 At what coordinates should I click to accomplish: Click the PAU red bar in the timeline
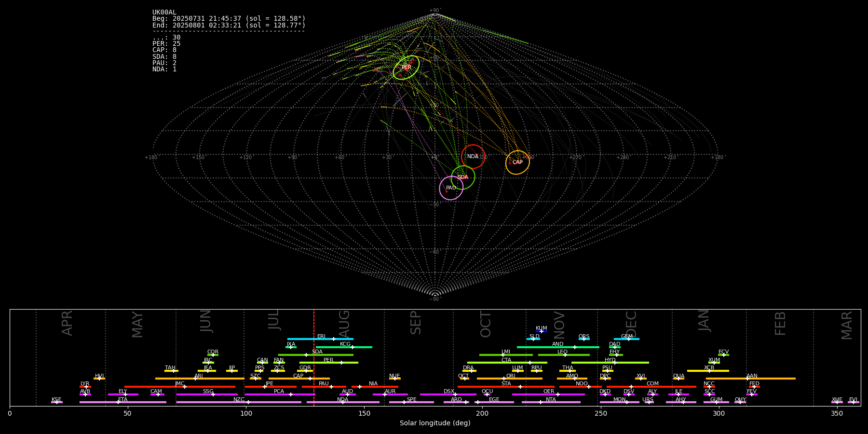coord(324,387)
